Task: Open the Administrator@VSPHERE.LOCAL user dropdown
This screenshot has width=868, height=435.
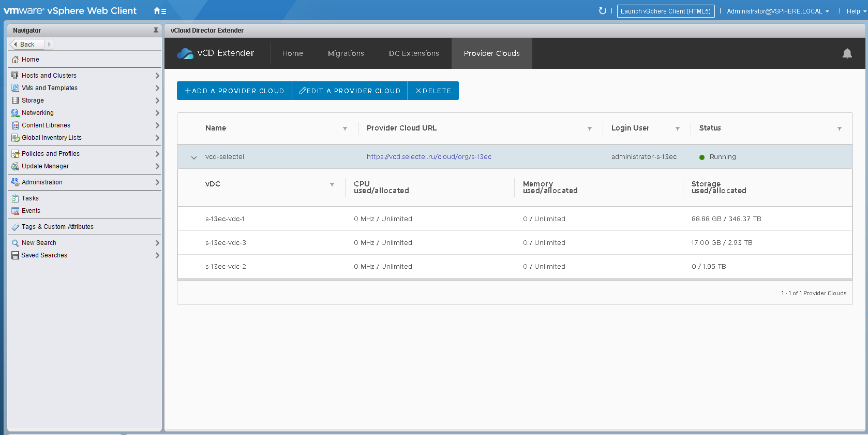Action: click(778, 11)
